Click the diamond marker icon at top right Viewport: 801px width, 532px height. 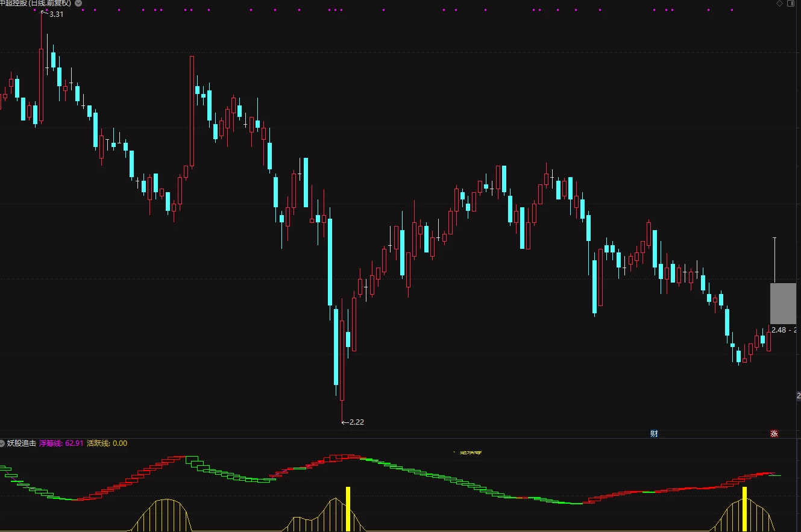[779, 3]
